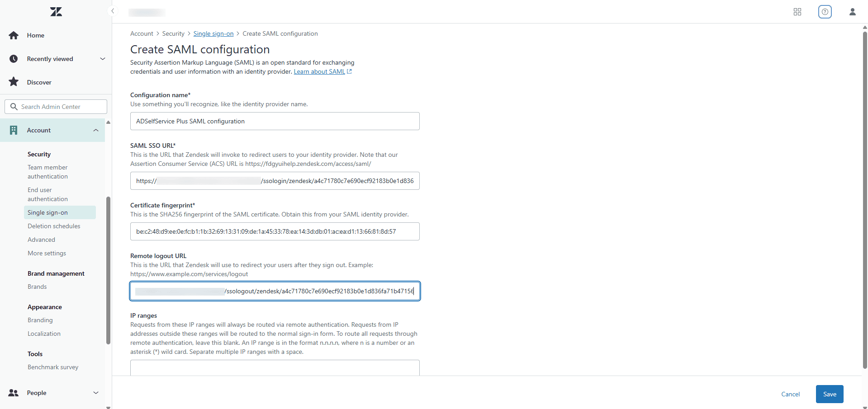Open Team member authentication settings
Image resolution: width=868 pixels, height=409 pixels.
47,172
